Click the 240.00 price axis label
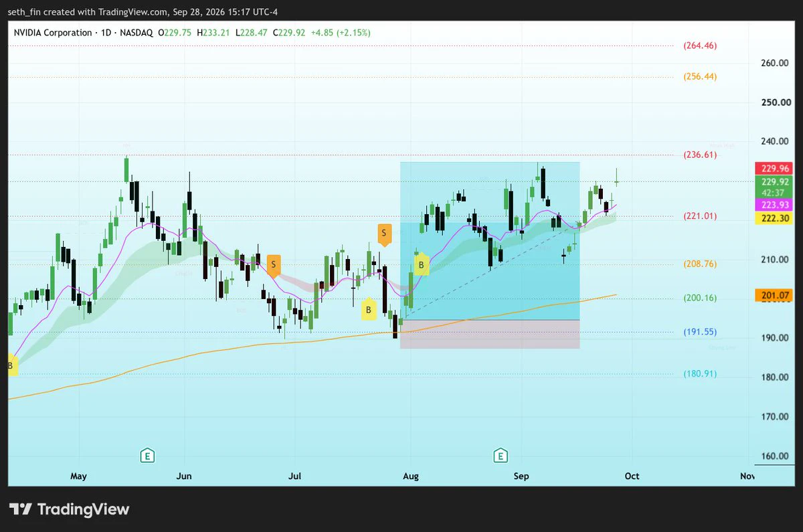Image resolution: width=803 pixels, height=532 pixels. [x=776, y=142]
